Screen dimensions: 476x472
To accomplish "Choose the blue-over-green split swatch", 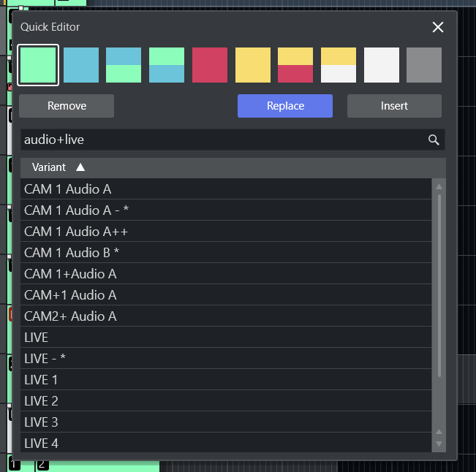I will [124, 65].
